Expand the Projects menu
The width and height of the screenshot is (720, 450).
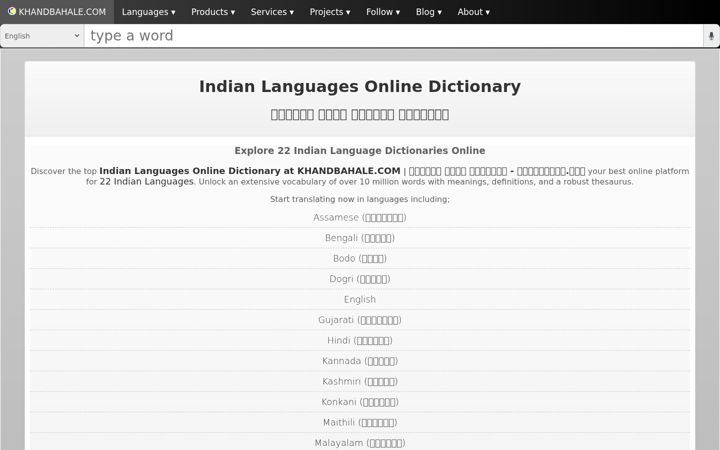tap(330, 12)
